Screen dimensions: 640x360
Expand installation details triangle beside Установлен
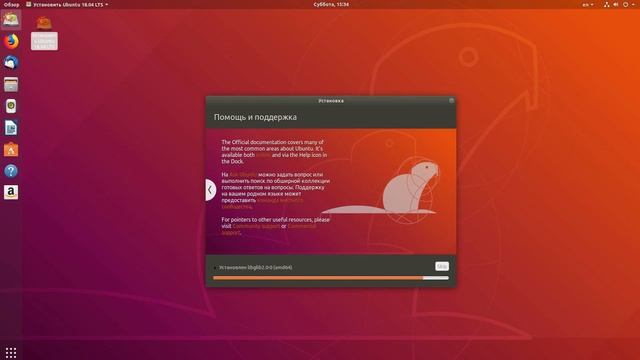215,268
